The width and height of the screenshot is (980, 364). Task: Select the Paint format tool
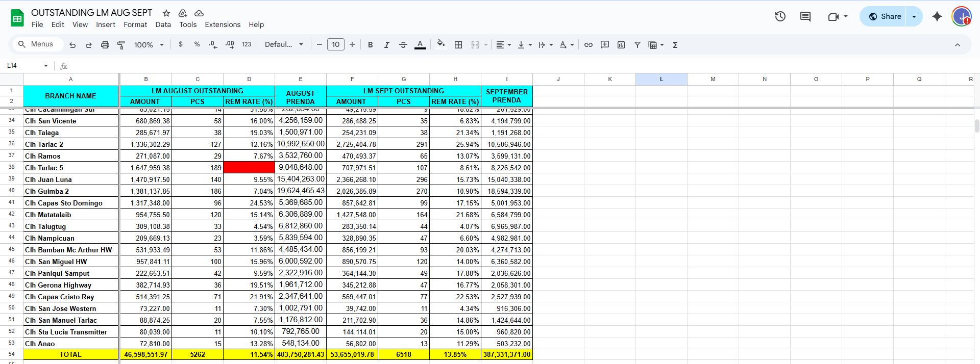tap(121, 45)
